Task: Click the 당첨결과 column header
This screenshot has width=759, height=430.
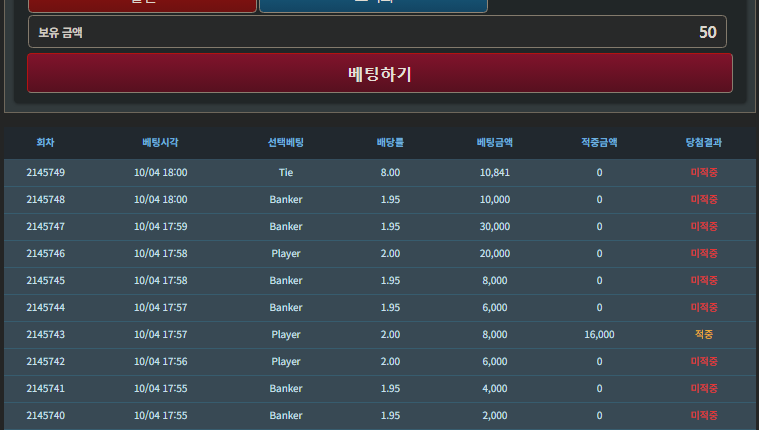Action: (x=704, y=142)
